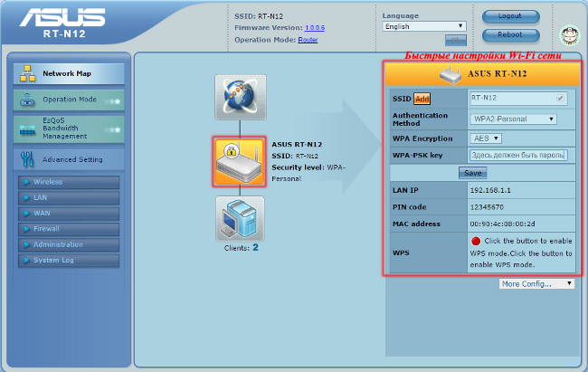Click the Network Map tree icon
Viewport: 588px width, 372px height.
(x=28, y=73)
